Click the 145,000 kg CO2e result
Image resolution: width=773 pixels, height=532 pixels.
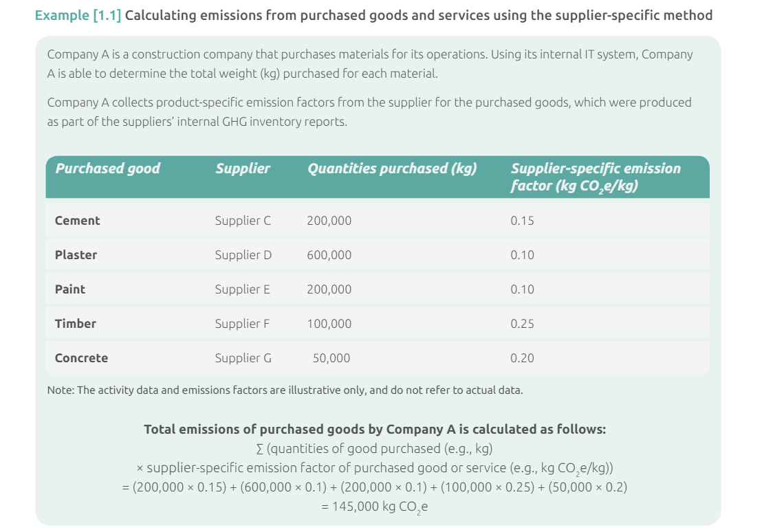pos(375,507)
